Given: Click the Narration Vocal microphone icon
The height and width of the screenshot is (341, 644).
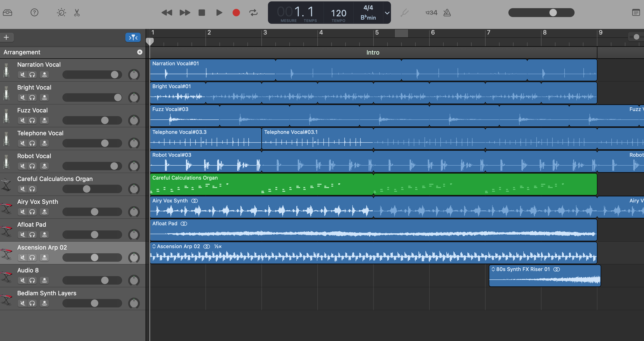Looking at the screenshot, I should click(x=7, y=70).
